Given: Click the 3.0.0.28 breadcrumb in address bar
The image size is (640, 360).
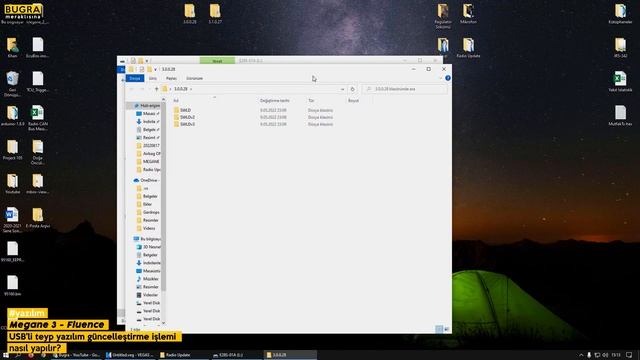Looking at the screenshot, I should coord(180,89).
